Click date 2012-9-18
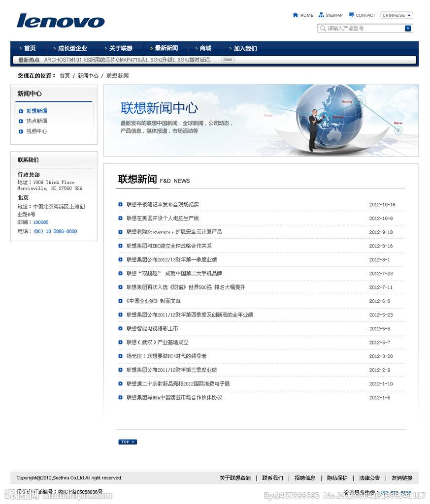 point(381,232)
